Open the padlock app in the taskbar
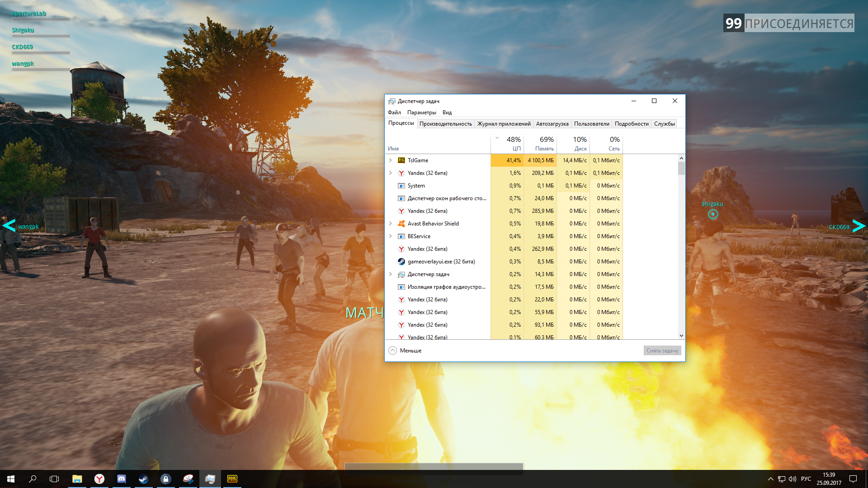This screenshot has width=868, height=488. (x=166, y=479)
